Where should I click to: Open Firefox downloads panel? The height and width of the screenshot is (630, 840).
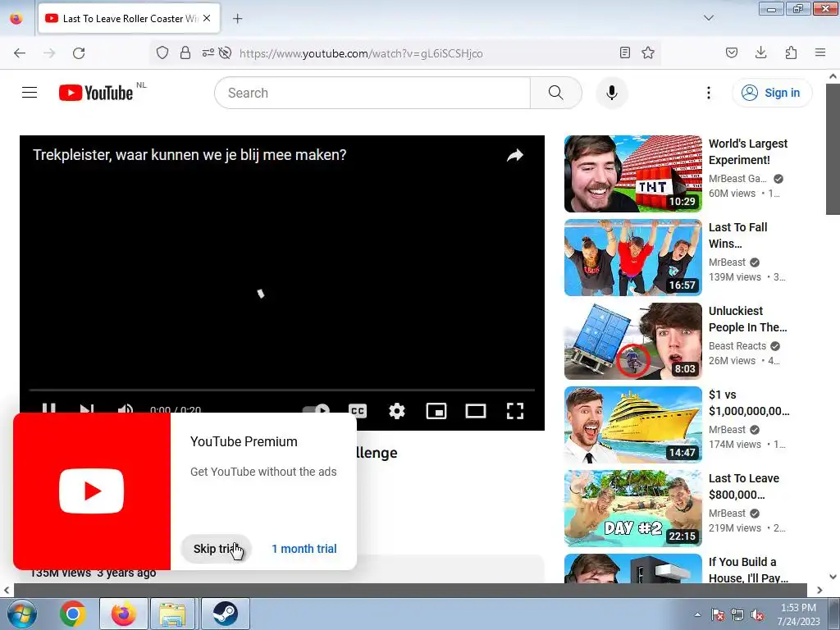[760, 52]
